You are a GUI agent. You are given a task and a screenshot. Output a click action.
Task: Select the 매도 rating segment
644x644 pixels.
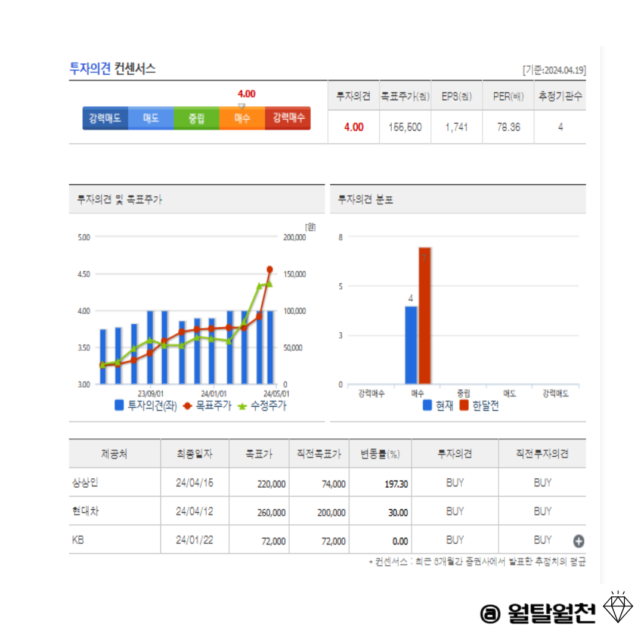point(150,119)
